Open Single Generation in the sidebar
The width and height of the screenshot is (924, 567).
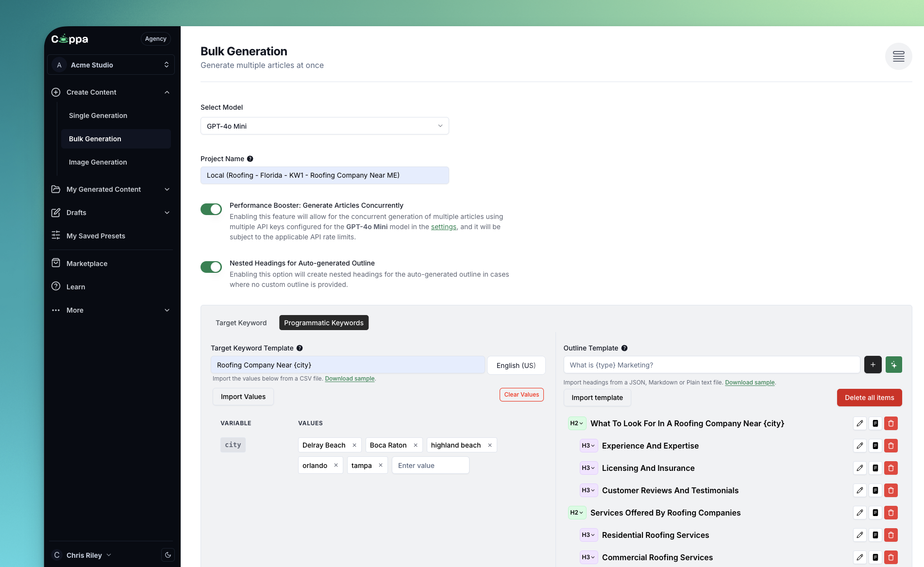(x=98, y=116)
